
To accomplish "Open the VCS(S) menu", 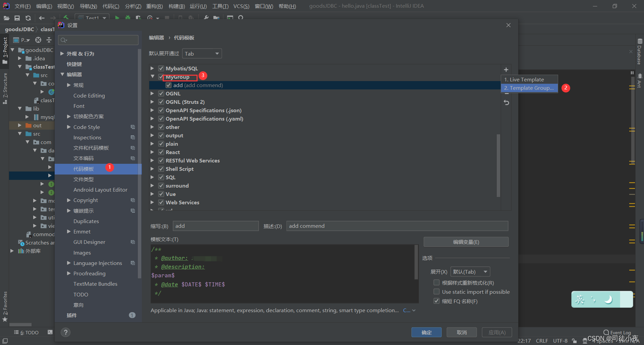I will (x=241, y=6).
